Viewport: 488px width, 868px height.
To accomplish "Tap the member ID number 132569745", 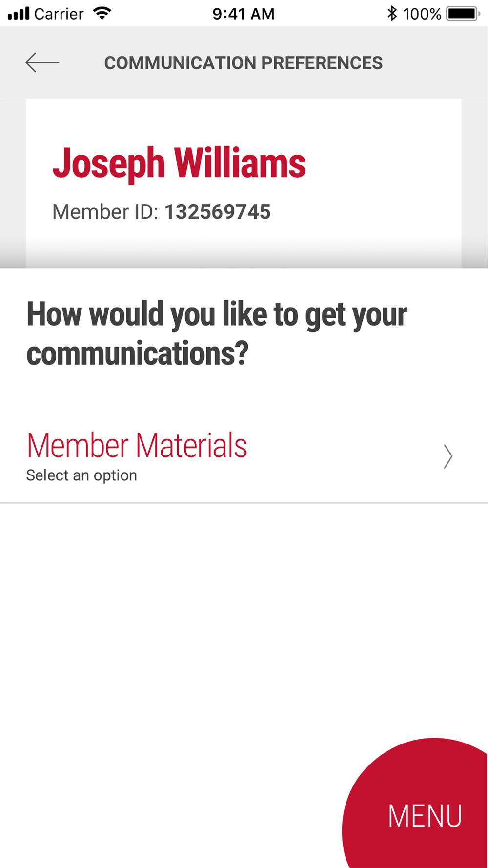I will coord(217,212).
